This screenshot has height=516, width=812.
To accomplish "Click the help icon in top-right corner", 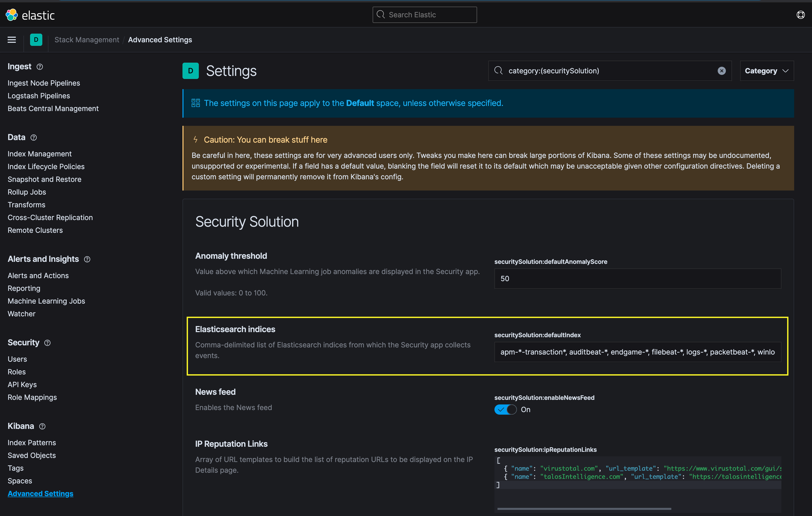I will pyautogui.click(x=801, y=15).
